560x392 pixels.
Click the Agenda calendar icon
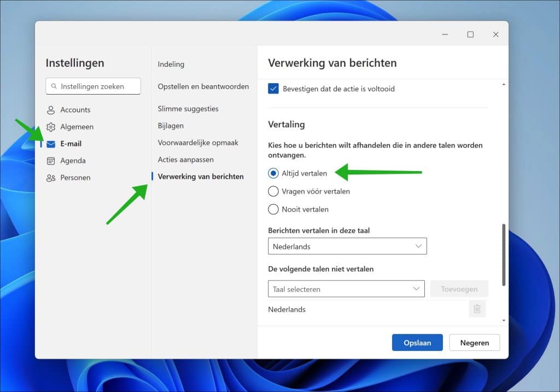pyautogui.click(x=51, y=161)
